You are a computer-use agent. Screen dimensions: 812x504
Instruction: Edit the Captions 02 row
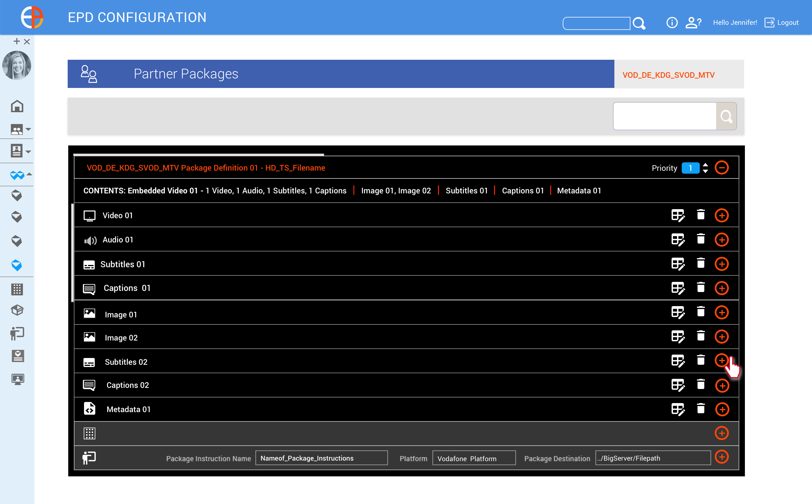[678, 385]
